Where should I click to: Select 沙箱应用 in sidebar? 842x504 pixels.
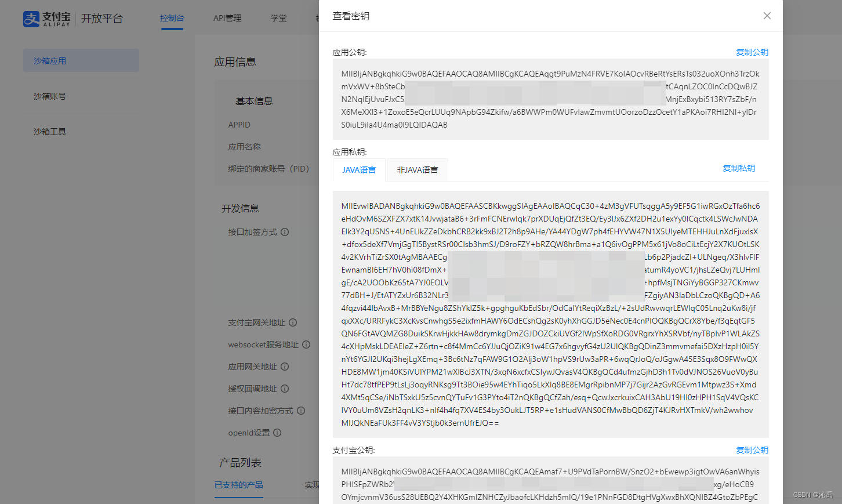81,60
